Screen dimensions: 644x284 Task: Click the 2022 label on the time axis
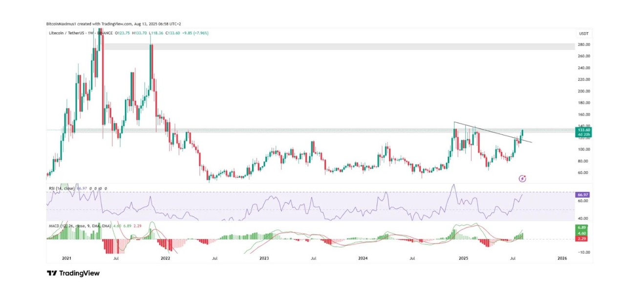[x=165, y=258]
